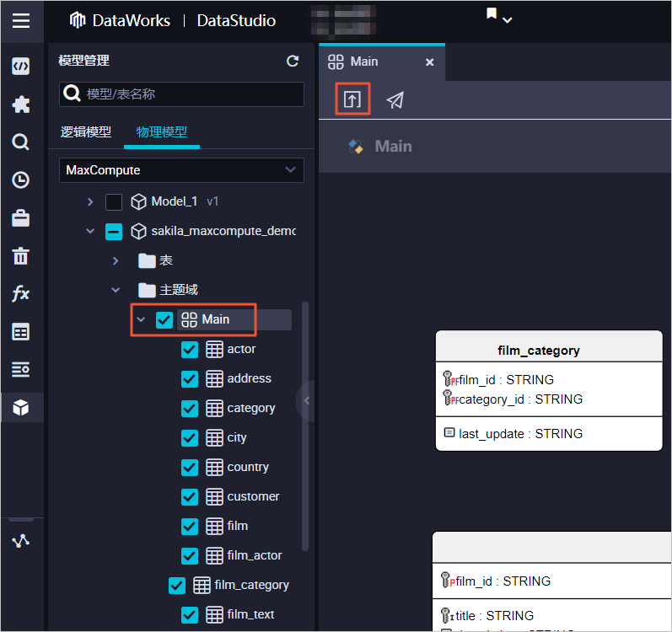The height and width of the screenshot is (632, 672).
Task: Close the Main tab
Action: 429,62
